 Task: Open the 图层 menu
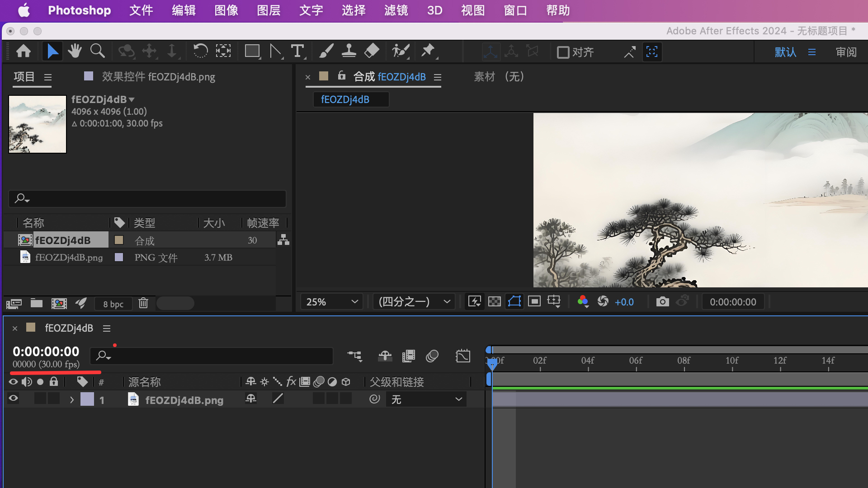click(x=269, y=10)
